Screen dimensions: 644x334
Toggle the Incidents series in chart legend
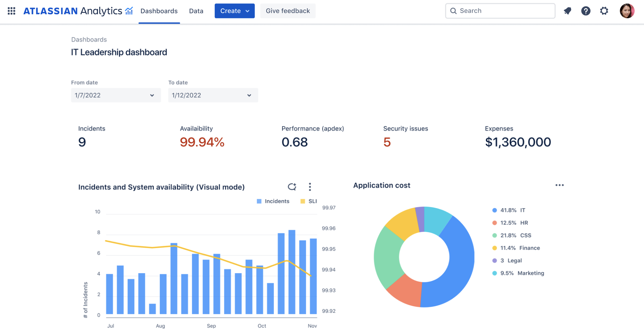click(x=273, y=201)
